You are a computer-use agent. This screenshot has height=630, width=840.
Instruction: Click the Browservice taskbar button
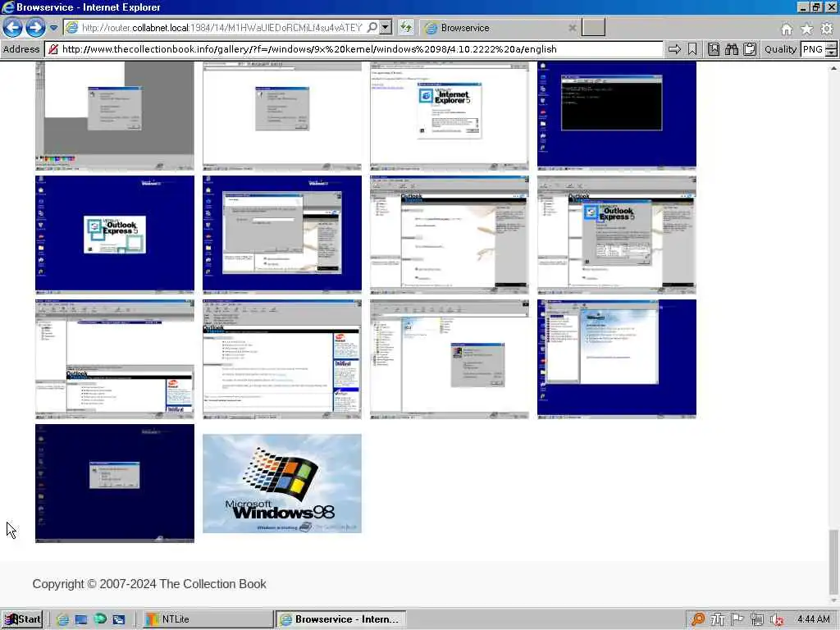tap(340, 619)
